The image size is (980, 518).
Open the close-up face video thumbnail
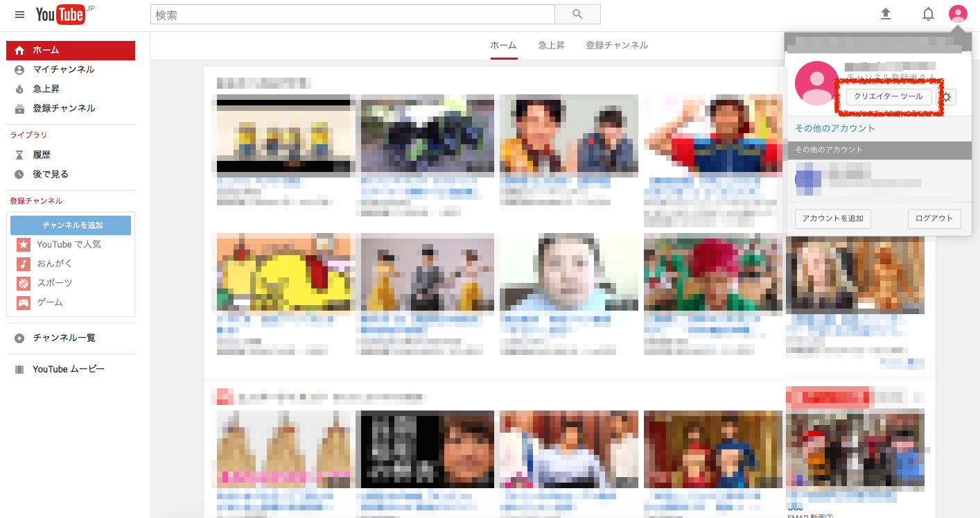pyautogui.click(x=568, y=272)
